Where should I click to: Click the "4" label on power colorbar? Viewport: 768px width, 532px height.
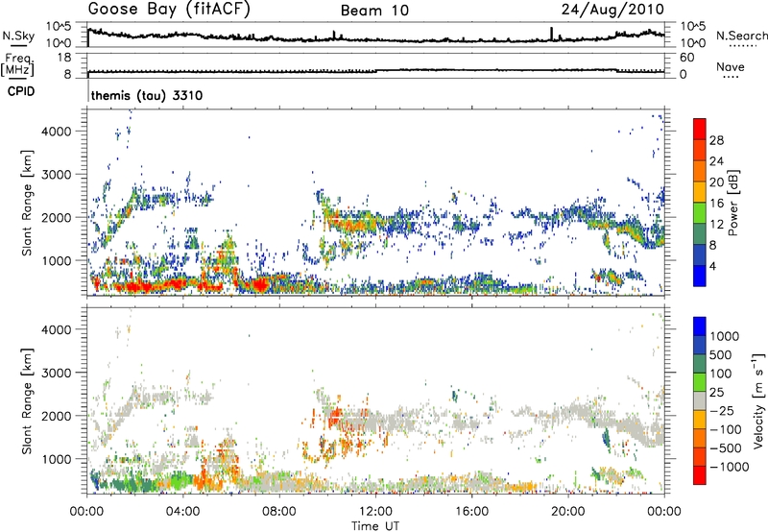click(712, 267)
